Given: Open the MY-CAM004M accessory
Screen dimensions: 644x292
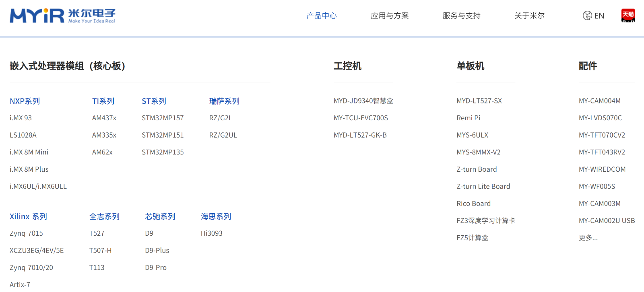Looking at the screenshot, I should (x=599, y=101).
